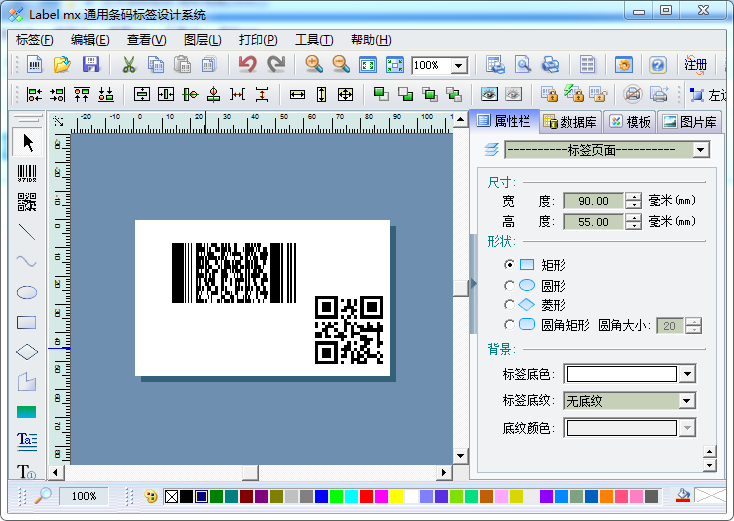Click the QR code on the label
734x521 pixels.
pos(349,330)
